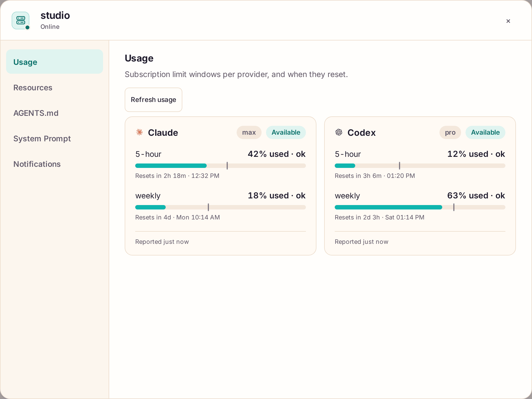Click the studio server icon
Viewport: 532px width, 399px height.
coord(21,21)
